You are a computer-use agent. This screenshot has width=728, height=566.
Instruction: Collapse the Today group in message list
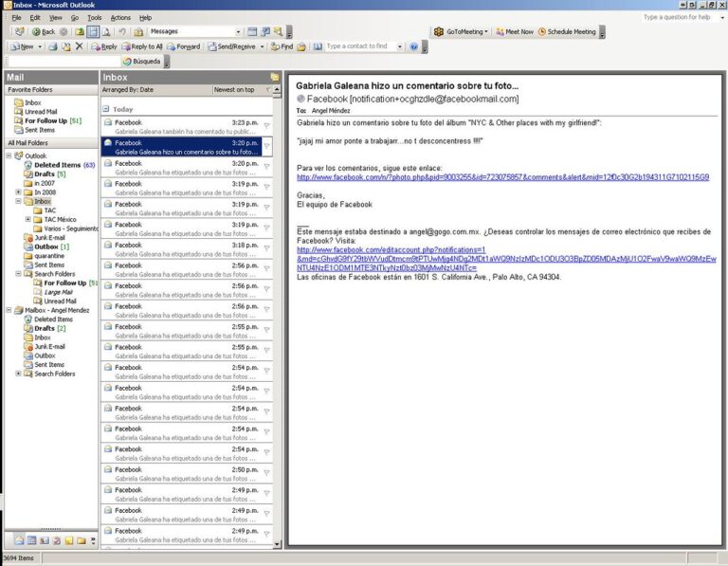pyautogui.click(x=106, y=109)
